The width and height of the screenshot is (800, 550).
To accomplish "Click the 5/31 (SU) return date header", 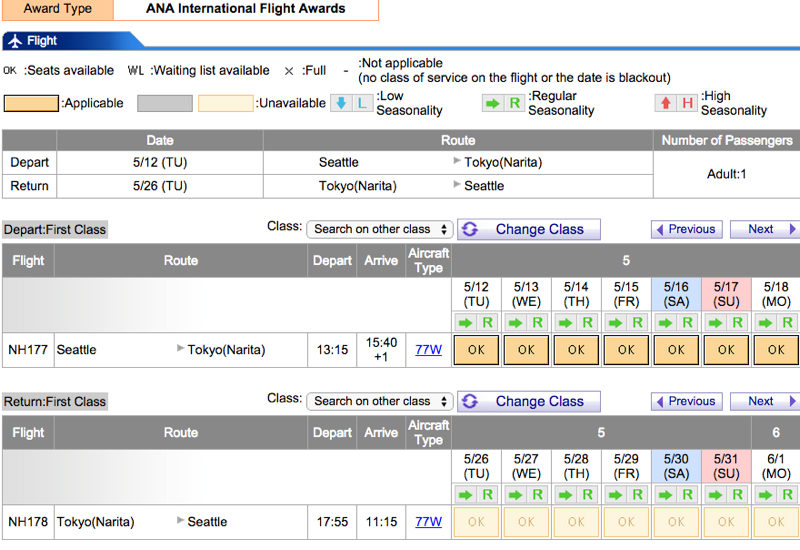I will [x=726, y=466].
